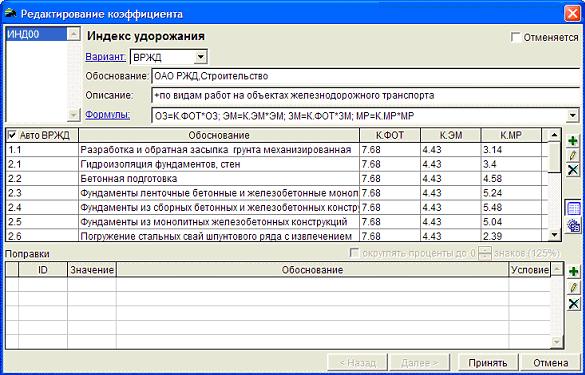Viewport: 585px width, 375px height.
Task: Click row number 2.4 cell
Action: pos(43,207)
